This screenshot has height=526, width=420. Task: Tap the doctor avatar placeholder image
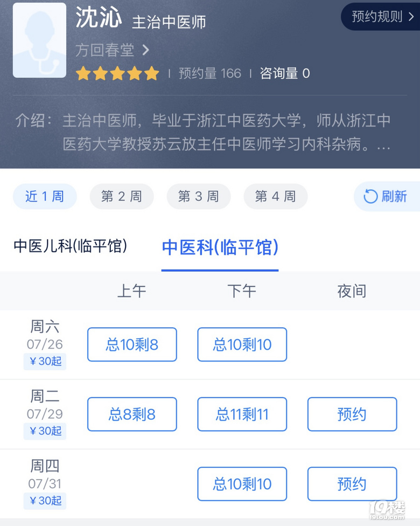pyautogui.click(x=39, y=40)
